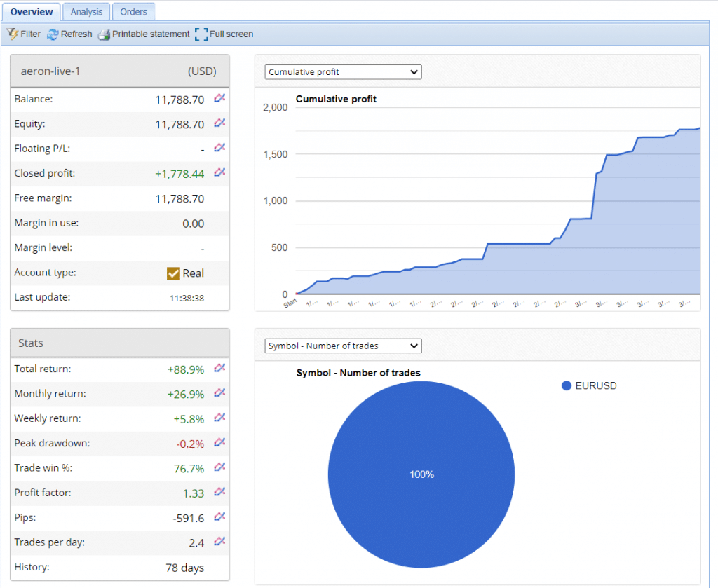This screenshot has height=588, width=718.
Task: Click the chart icon next to Trade win %
Action: [x=219, y=467]
